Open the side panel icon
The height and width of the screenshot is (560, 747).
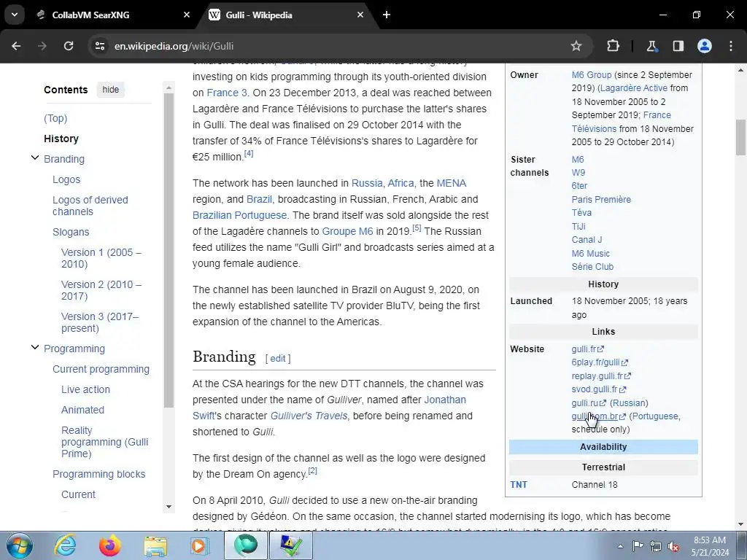click(678, 46)
